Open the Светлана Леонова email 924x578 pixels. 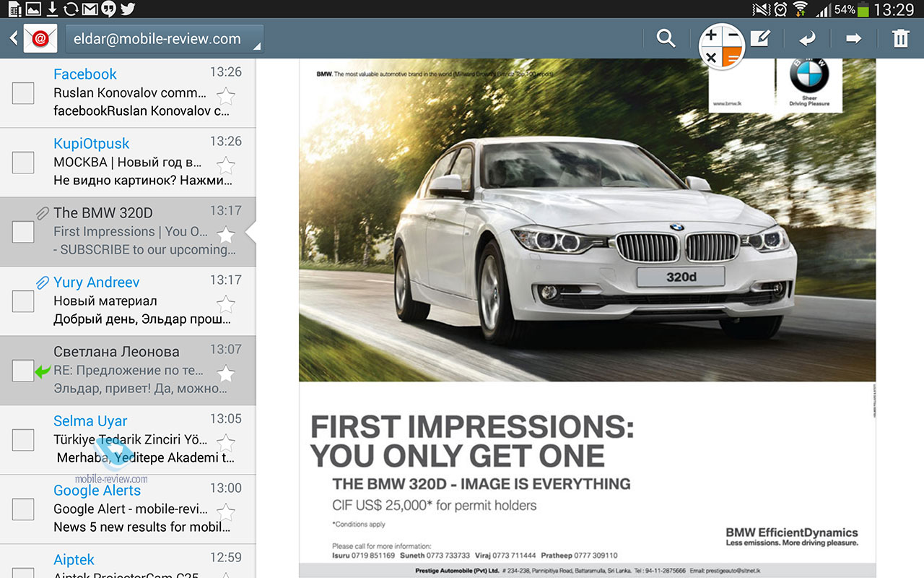(x=128, y=371)
